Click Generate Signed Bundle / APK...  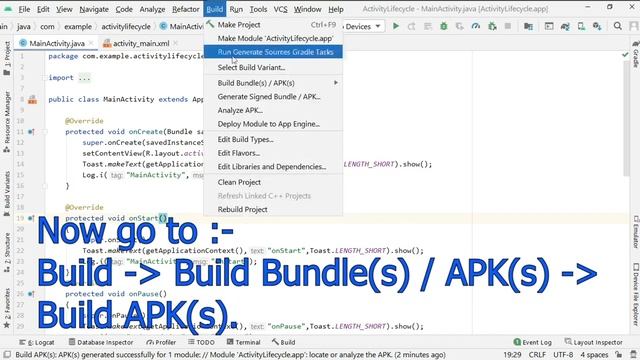(x=273, y=97)
